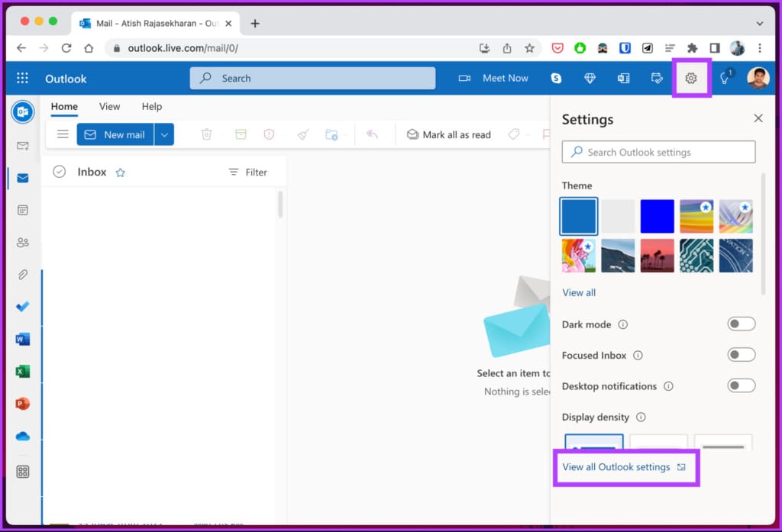Open To Do checkmark in sidebar

22,307
